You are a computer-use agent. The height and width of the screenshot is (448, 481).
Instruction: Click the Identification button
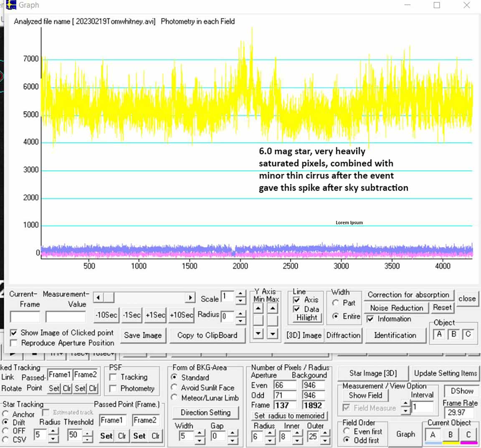[x=395, y=335]
